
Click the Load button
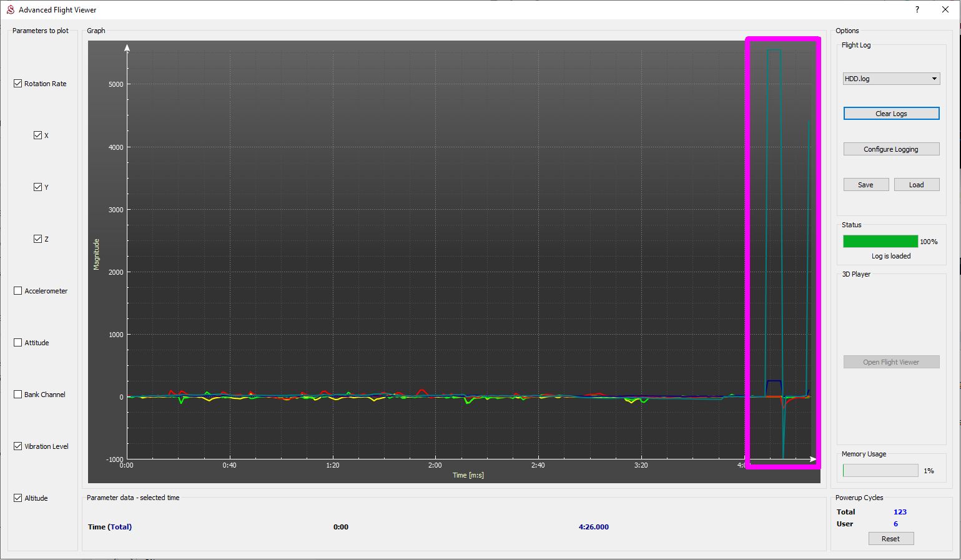point(916,185)
